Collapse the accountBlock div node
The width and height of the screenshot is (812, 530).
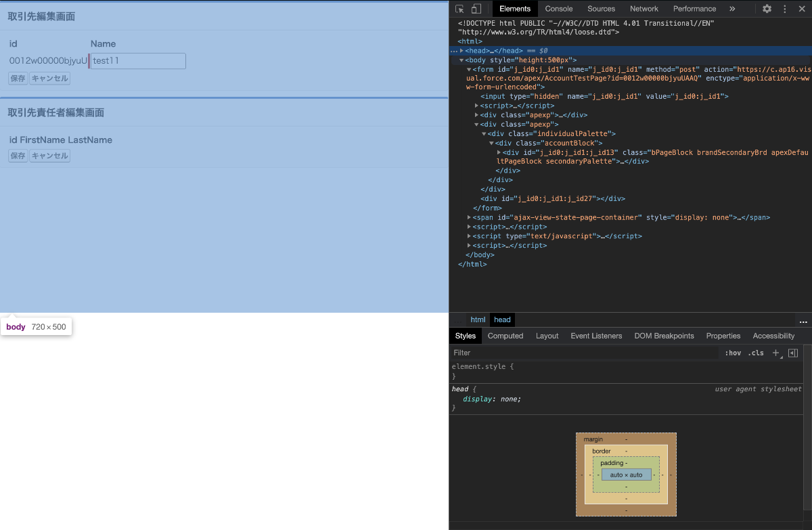click(x=492, y=143)
